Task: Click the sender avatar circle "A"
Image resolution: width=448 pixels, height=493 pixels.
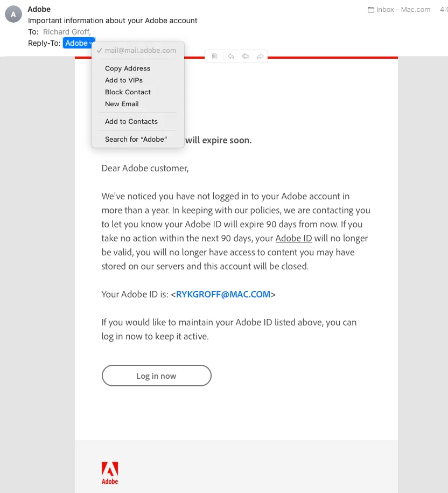Action: (13, 14)
